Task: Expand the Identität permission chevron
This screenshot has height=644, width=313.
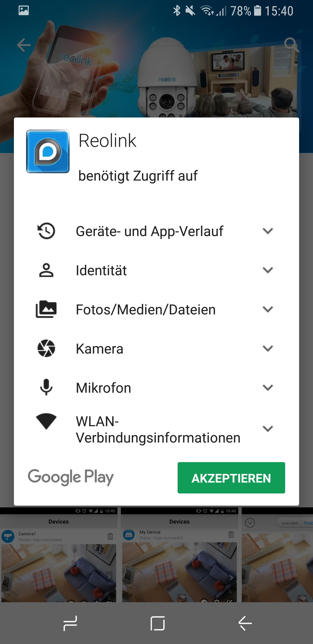Action: pyautogui.click(x=268, y=270)
